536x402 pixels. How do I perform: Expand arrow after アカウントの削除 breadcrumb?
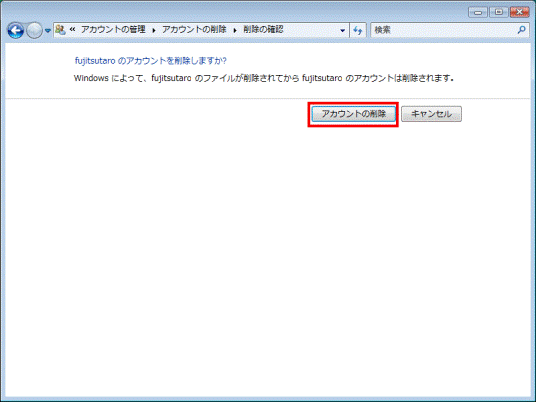click(x=235, y=30)
